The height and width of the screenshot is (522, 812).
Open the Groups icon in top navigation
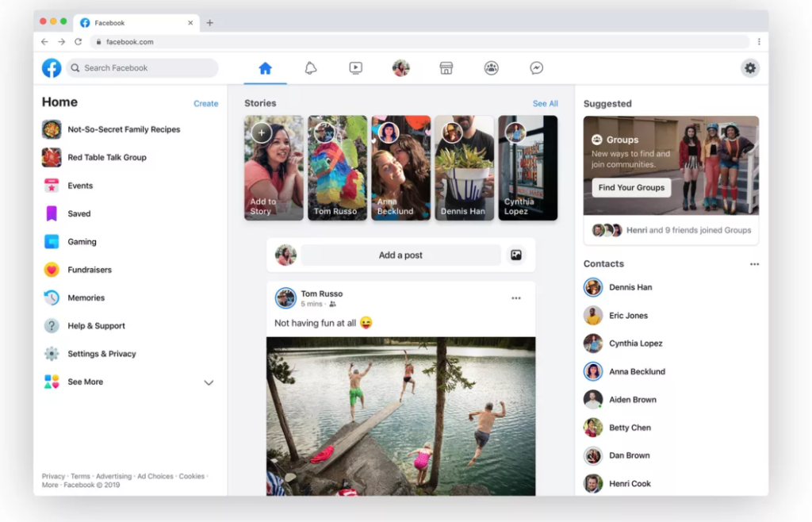tap(492, 68)
